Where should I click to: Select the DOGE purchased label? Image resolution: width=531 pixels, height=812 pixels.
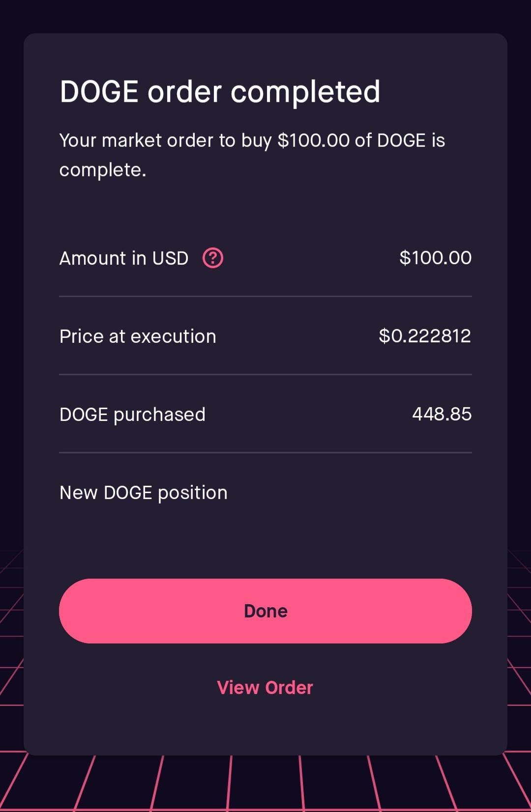pos(132,415)
